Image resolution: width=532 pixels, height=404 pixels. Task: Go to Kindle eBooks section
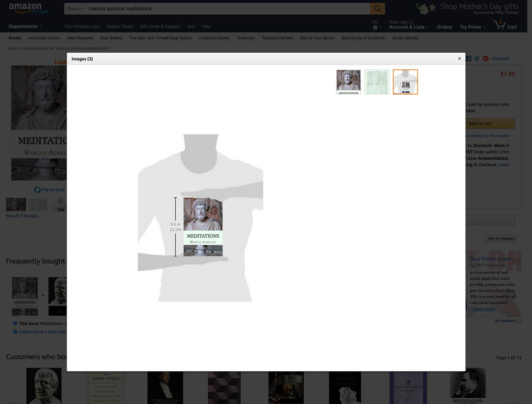pos(405,38)
